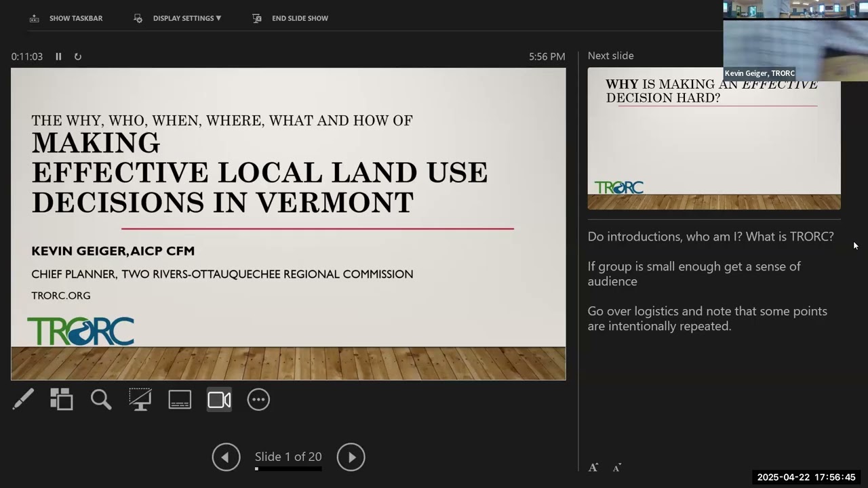Click the 'Go over logistics' note
Screen dimensions: 868x488
pos(707,319)
